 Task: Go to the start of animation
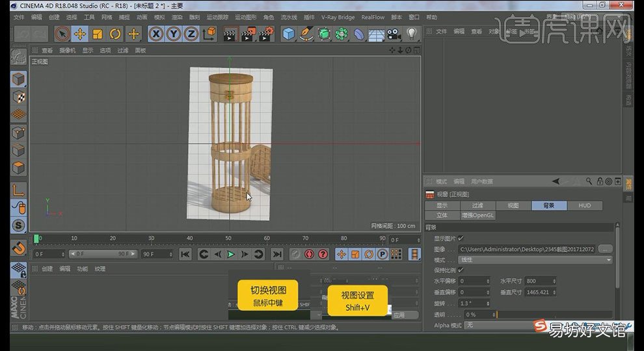tap(185, 255)
